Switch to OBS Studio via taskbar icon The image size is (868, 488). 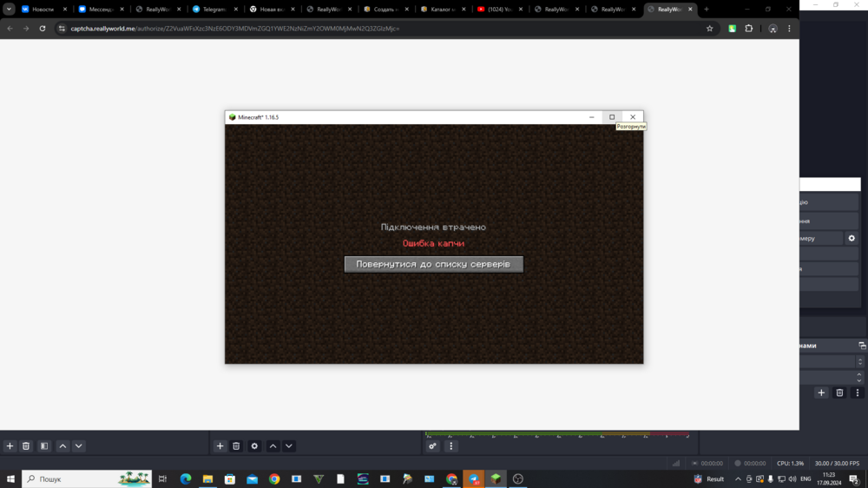tap(518, 478)
